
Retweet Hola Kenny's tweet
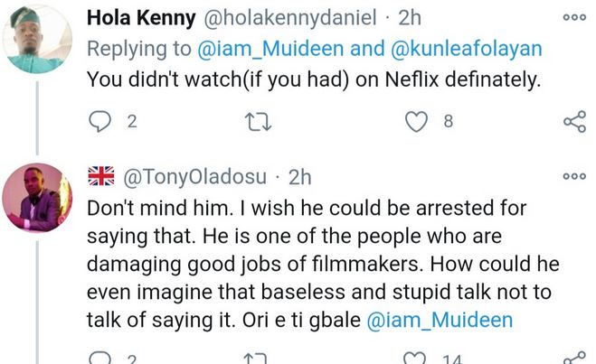point(259,122)
